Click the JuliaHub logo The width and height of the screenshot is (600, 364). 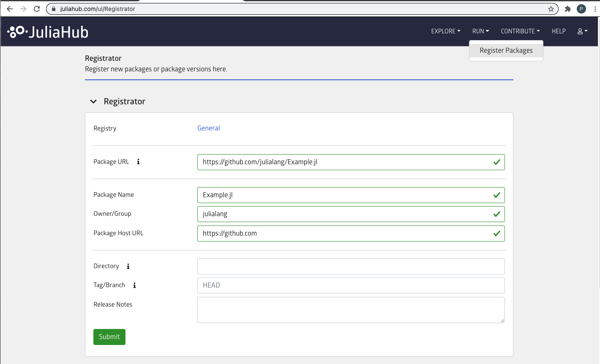tap(48, 32)
